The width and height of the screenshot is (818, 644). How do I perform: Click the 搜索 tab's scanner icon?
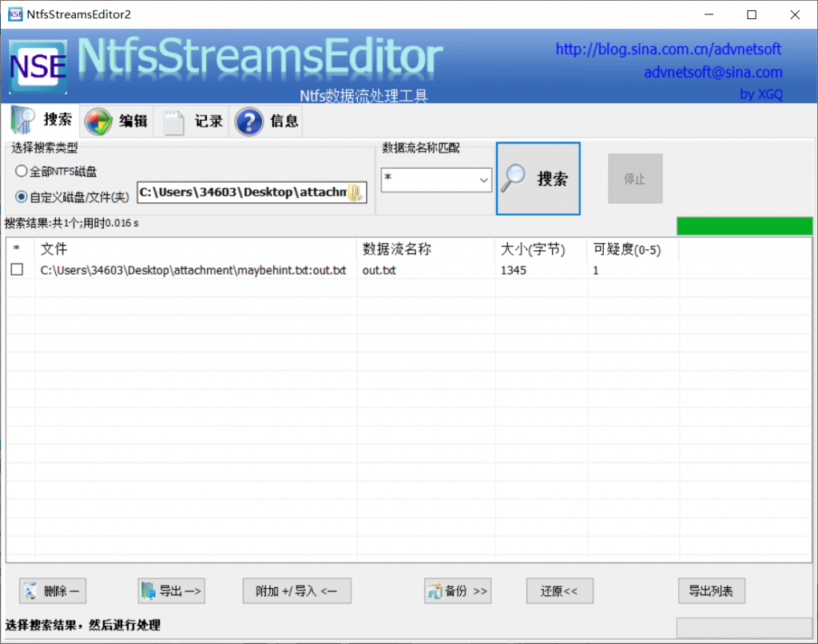23,120
